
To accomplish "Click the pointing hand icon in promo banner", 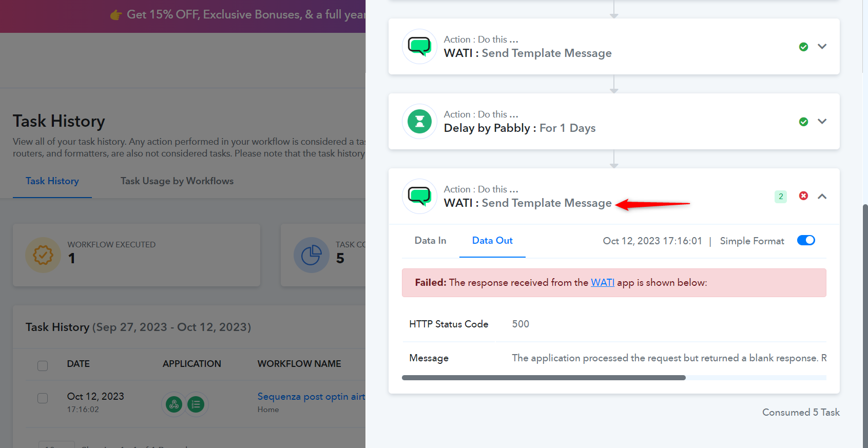I will (x=116, y=15).
